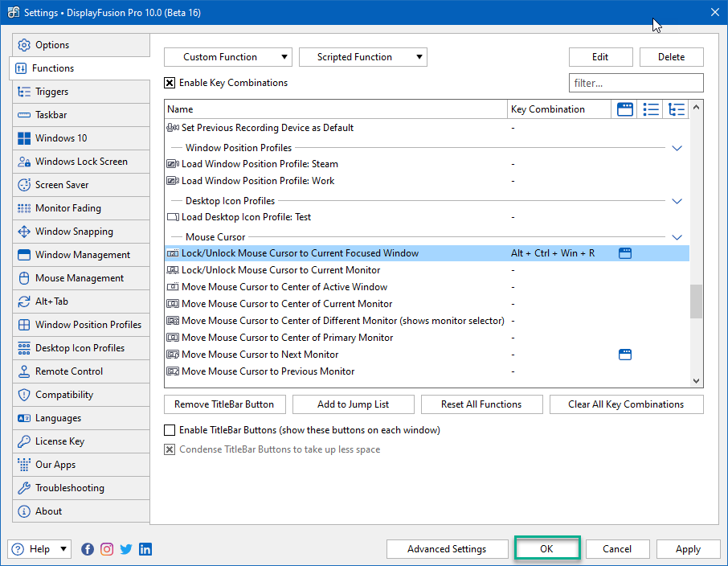The image size is (728, 566).
Task: Sort by Key Combination column header
Action: coord(559,109)
